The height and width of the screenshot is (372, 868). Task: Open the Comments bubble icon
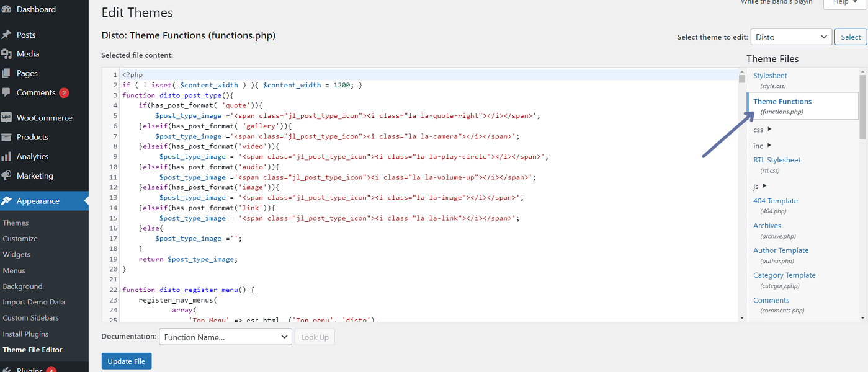coord(6,92)
